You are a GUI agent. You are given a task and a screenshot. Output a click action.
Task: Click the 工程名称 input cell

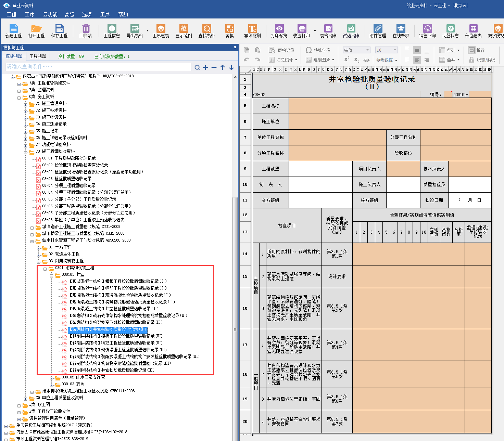point(390,106)
